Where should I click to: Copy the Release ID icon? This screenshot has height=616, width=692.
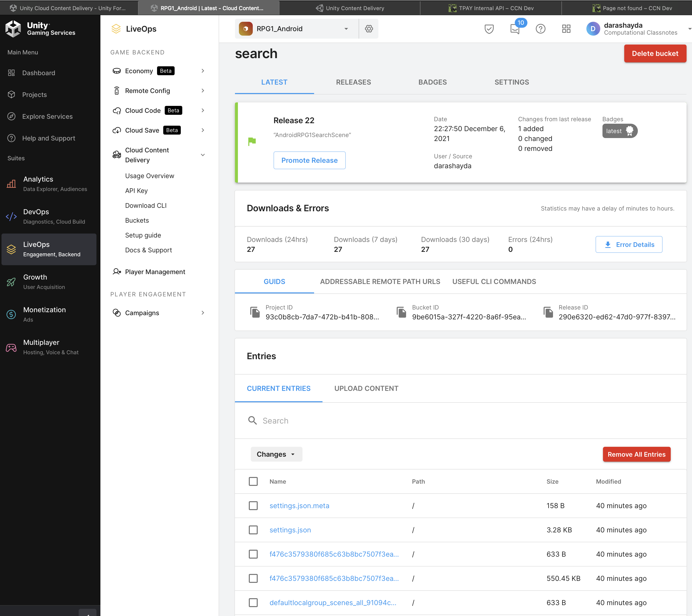coord(548,312)
